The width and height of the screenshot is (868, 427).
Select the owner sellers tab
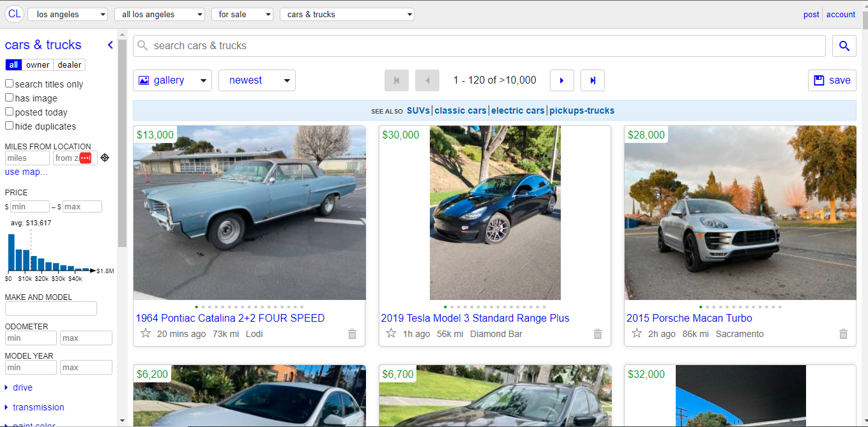point(38,65)
